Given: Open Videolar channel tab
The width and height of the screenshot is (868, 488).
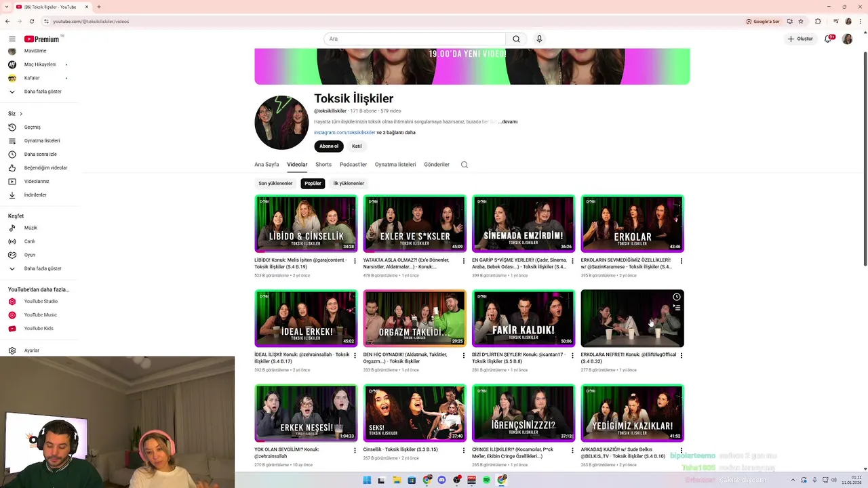Looking at the screenshot, I should (x=297, y=165).
